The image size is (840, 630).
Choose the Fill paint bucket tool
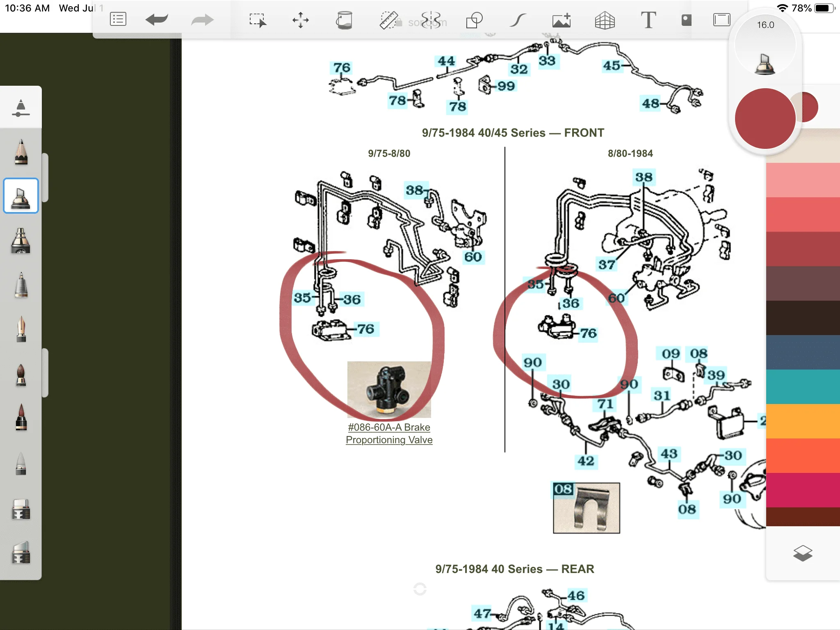pyautogui.click(x=344, y=20)
